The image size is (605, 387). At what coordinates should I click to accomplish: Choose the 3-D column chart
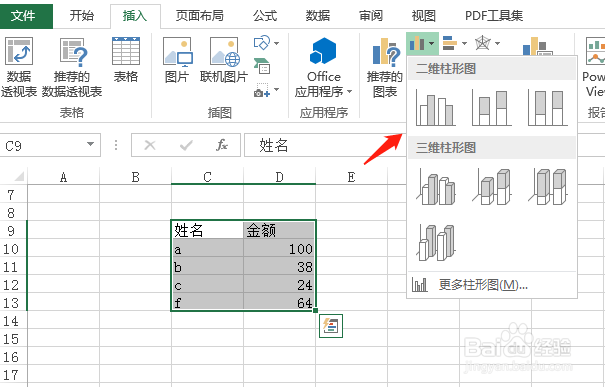point(436,243)
